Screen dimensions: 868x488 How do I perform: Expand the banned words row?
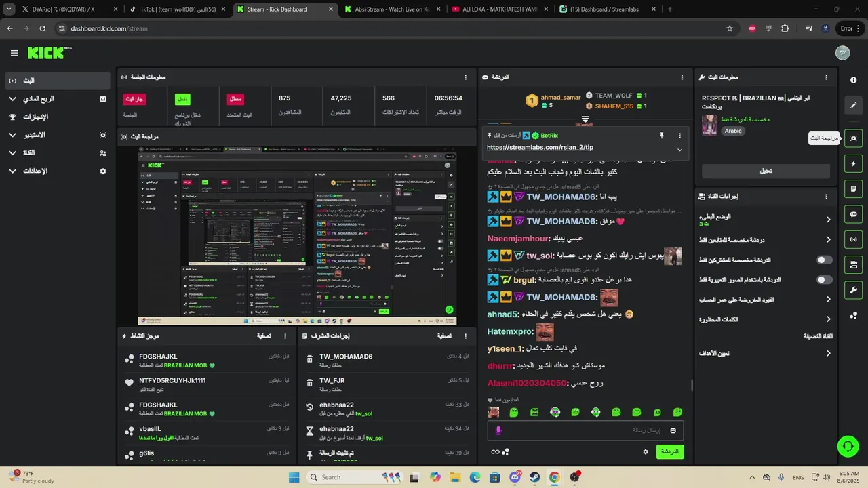(x=765, y=319)
